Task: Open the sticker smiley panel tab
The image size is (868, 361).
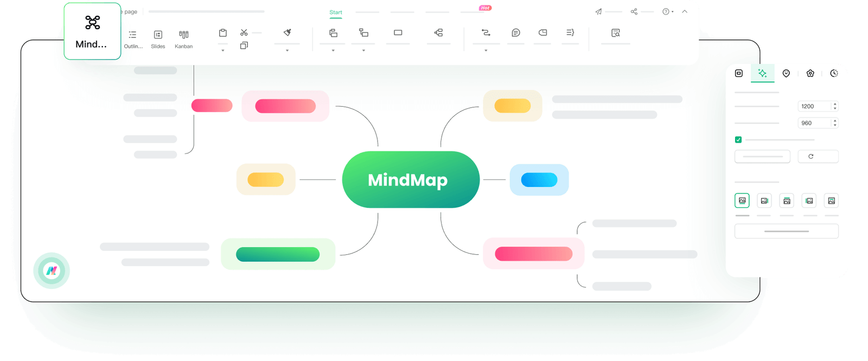Action: (x=786, y=73)
